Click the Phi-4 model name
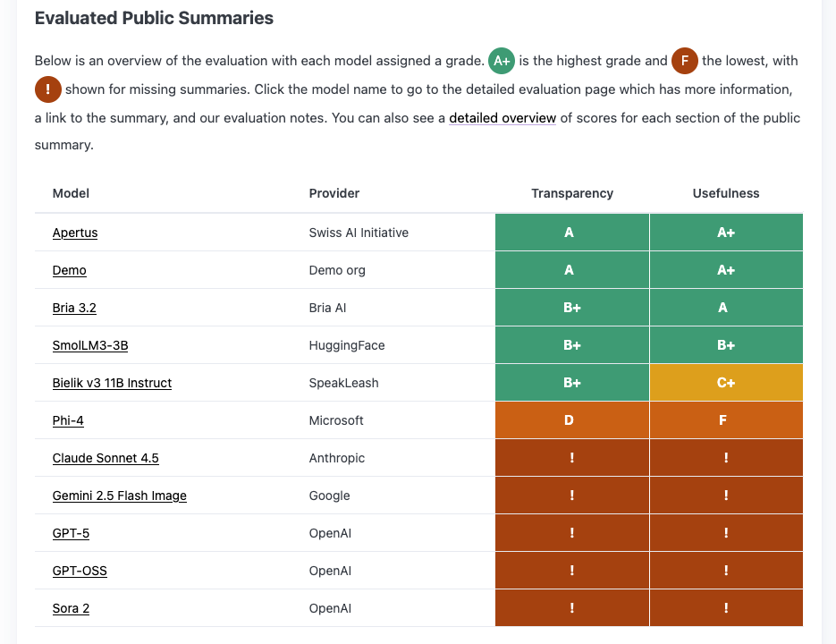The width and height of the screenshot is (836, 644). (68, 420)
